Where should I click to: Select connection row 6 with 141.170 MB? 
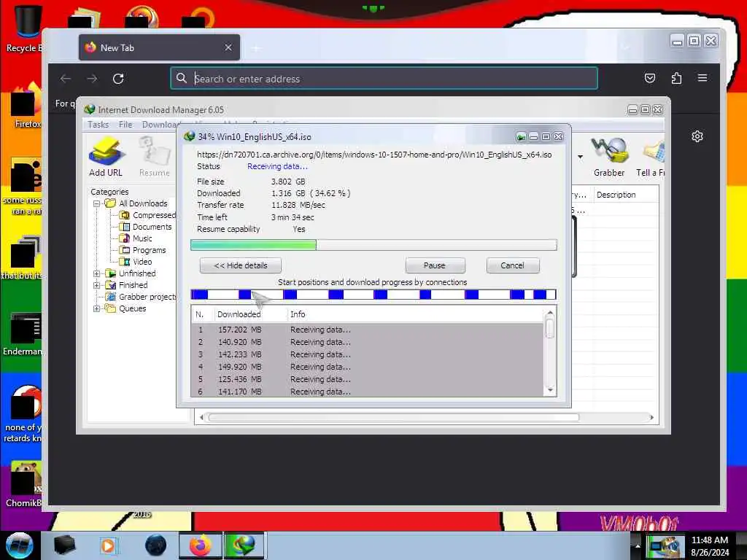click(x=368, y=392)
